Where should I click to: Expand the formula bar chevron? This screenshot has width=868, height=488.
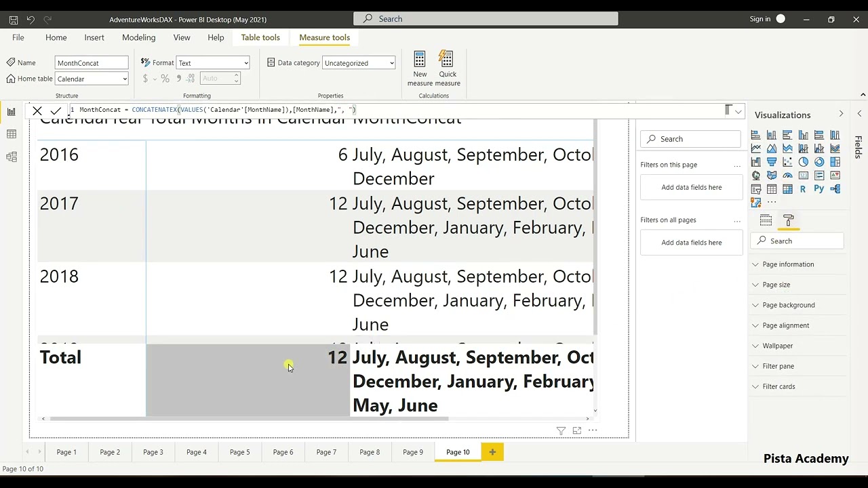point(738,111)
